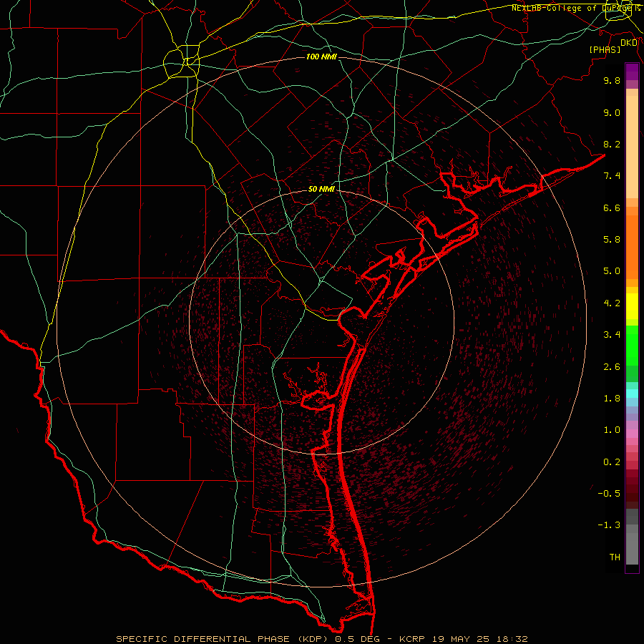Click the 18:32 timestamp in the caption

tap(511, 639)
